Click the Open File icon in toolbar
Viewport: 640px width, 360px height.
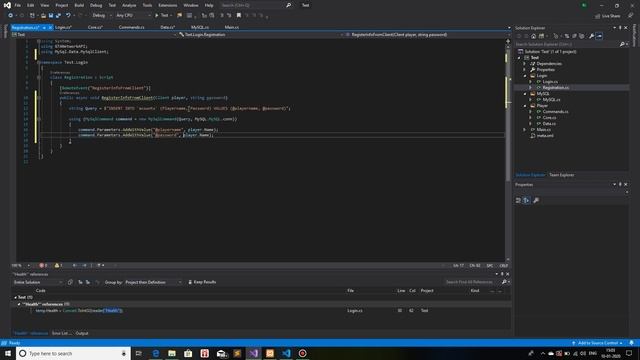point(43,16)
